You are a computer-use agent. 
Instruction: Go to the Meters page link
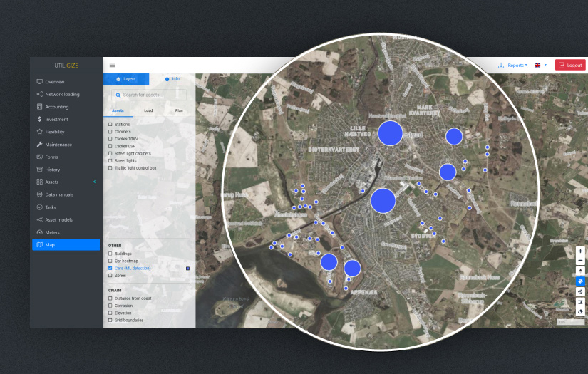coord(52,232)
